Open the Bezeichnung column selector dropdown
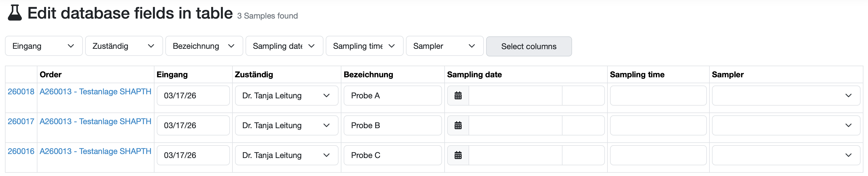 click(x=204, y=46)
